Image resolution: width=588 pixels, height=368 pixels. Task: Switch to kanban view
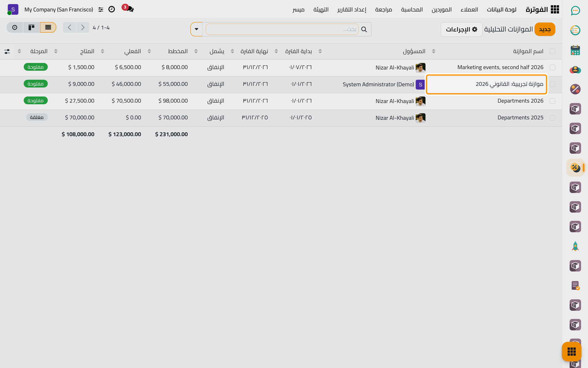(31, 27)
